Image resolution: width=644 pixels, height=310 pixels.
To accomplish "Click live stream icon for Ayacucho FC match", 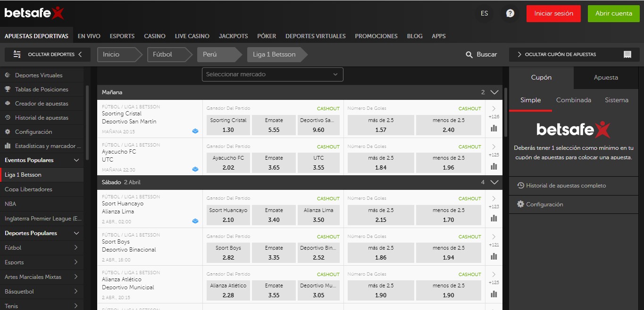I will [x=195, y=169].
